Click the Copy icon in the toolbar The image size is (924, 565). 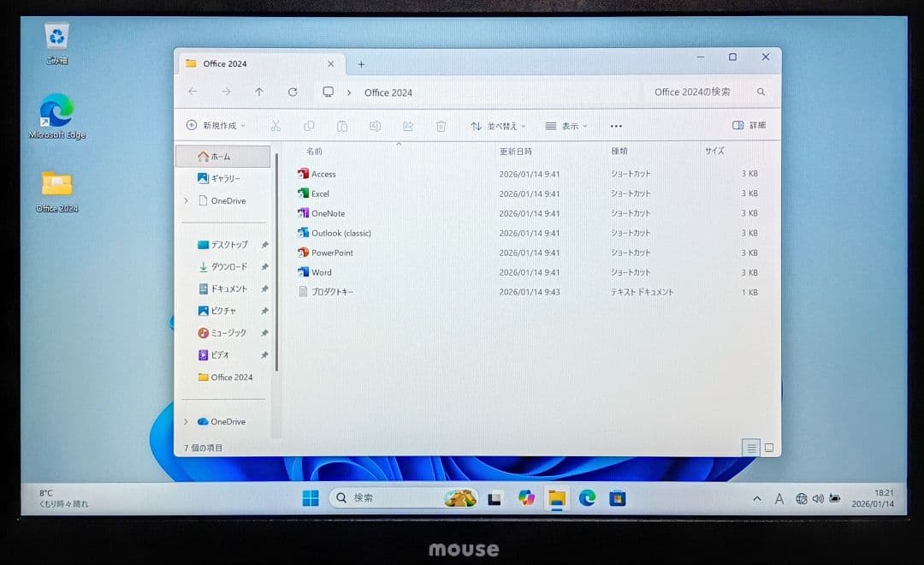(309, 126)
